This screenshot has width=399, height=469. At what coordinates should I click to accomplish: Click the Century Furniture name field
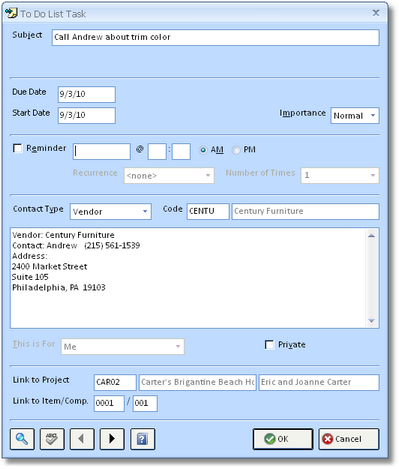(305, 211)
